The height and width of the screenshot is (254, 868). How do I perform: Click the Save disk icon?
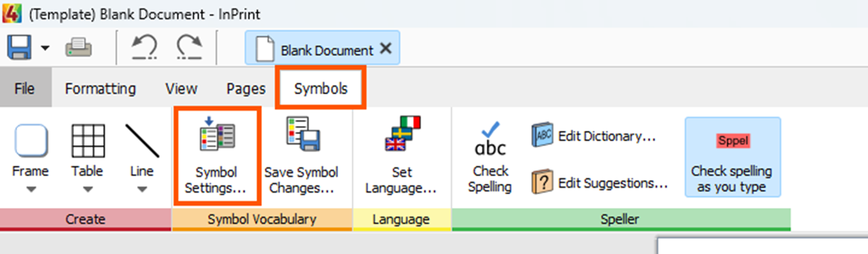(19, 48)
